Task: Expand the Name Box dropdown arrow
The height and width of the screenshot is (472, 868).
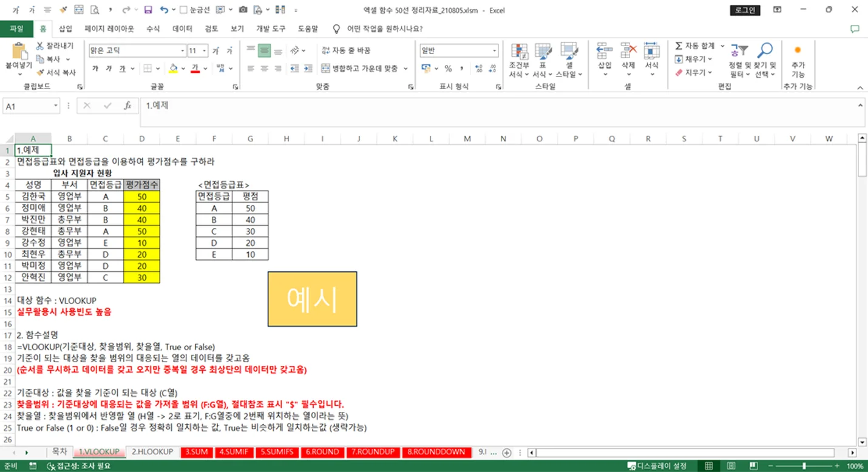Action: point(56,106)
